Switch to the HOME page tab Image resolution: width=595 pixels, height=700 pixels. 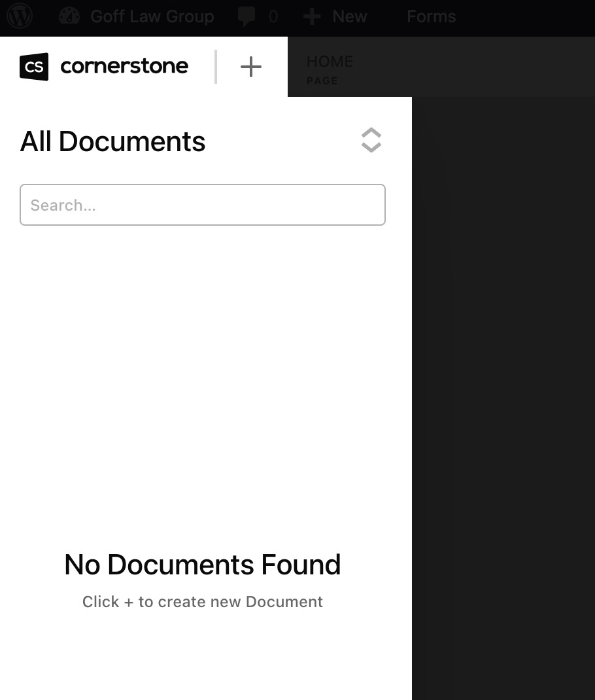[x=330, y=61]
